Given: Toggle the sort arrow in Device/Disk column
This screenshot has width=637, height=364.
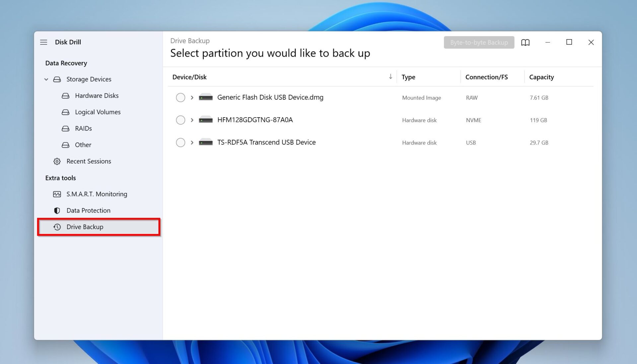Looking at the screenshot, I should point(390,77).
